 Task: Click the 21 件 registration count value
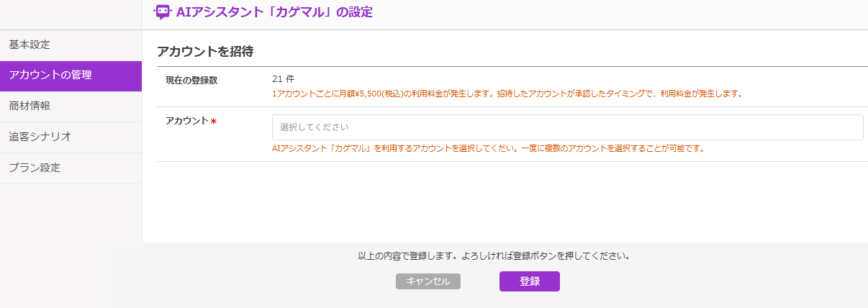point(284,79)
